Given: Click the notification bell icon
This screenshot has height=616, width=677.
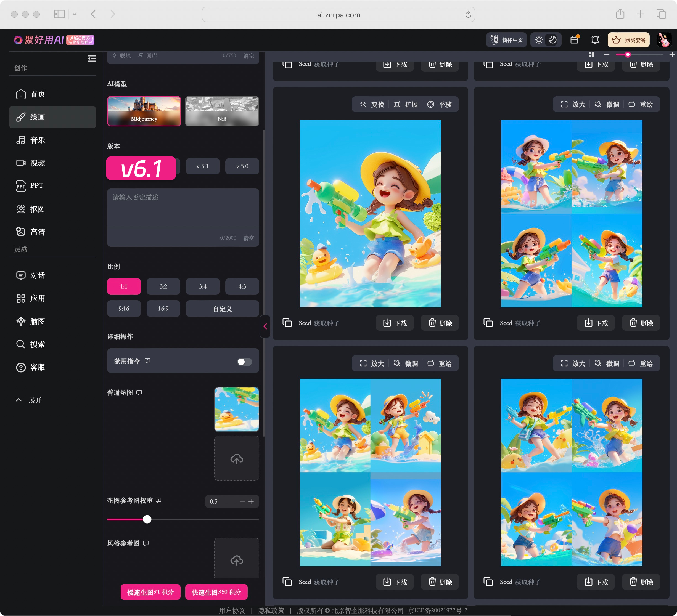Looking at the screenshot, I should point(595,40).
